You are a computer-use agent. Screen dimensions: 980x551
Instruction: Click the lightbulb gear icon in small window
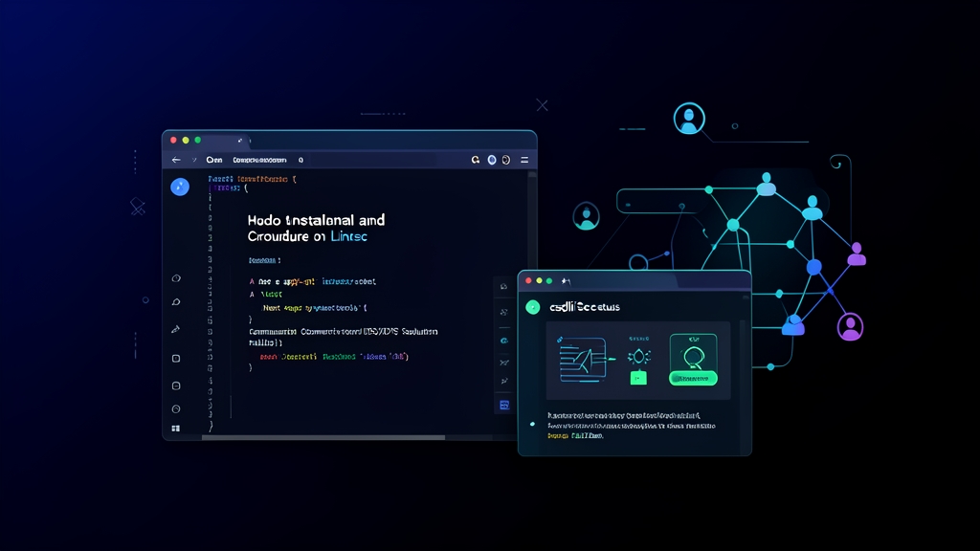pyautogui.click(x=638, y=357)
